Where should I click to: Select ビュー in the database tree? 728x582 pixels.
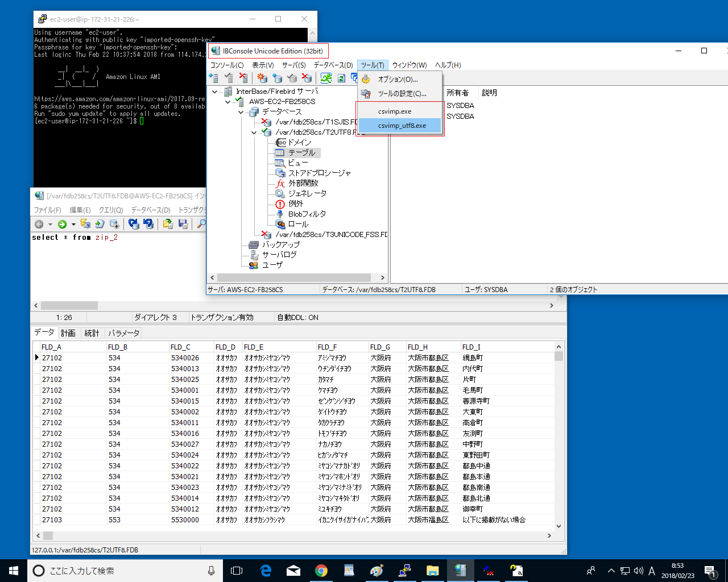click(x=298, y=163)
